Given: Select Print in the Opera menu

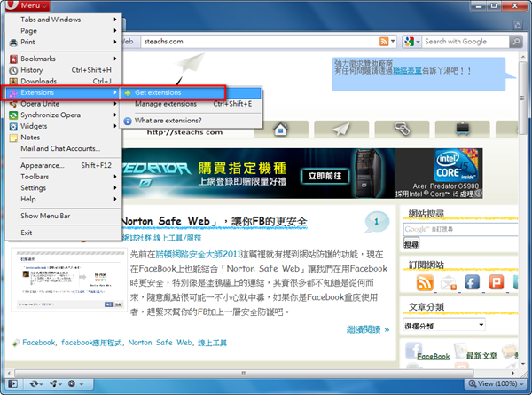Looking at the screenshot, I should tap(64, 42).
